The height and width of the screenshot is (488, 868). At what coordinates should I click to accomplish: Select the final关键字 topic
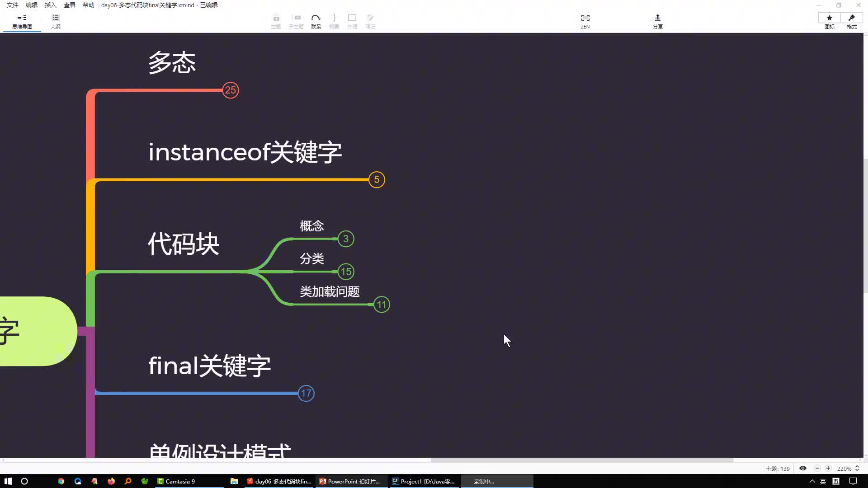(x=209, y=366)
